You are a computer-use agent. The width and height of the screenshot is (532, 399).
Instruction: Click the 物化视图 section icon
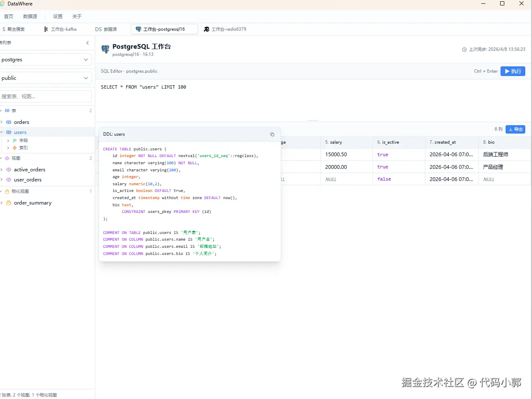pos(7,191)
